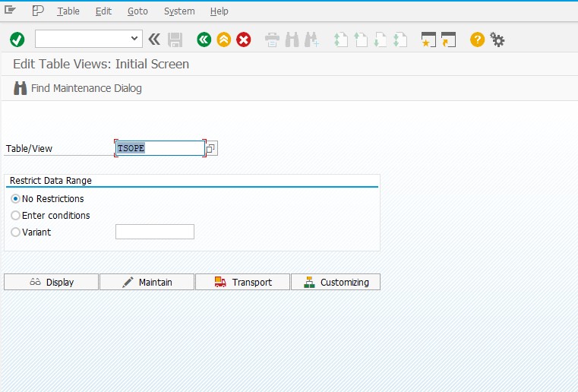The height and width of the screenshot is (392, 578).
Task: Open Customize Local Layout gear icon
Action: 497,40
